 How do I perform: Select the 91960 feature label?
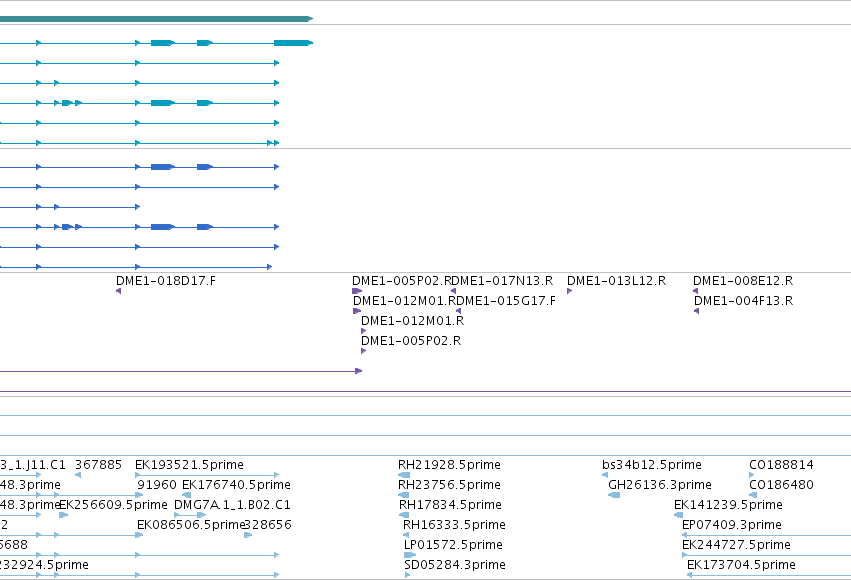pyautogui.click(x=157, y=485)
